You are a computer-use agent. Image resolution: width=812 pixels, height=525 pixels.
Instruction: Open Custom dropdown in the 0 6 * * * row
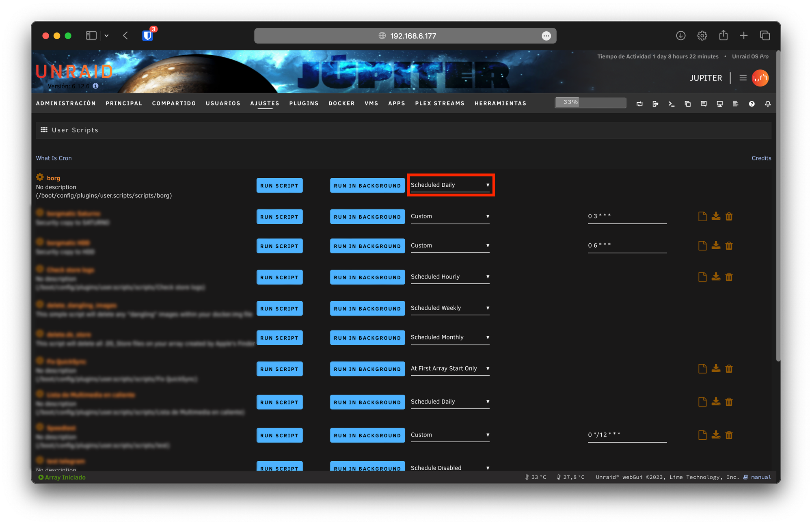click(x=450, y=246)
